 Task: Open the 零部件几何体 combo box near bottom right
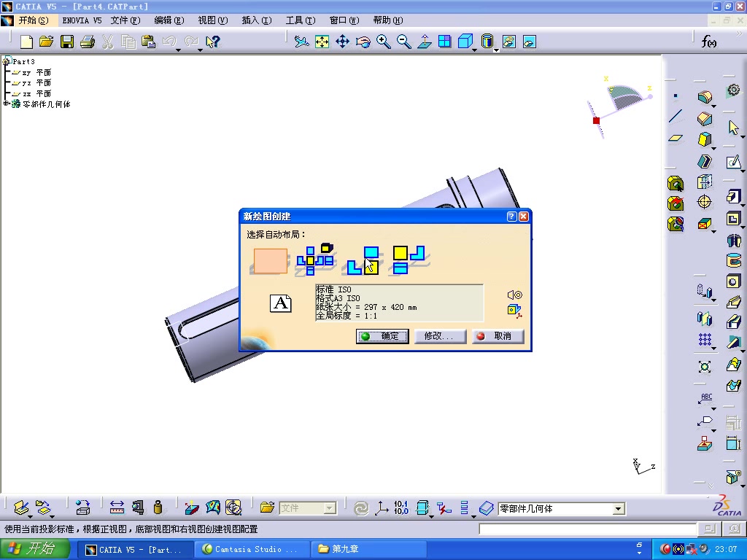(x=617, y=508)
